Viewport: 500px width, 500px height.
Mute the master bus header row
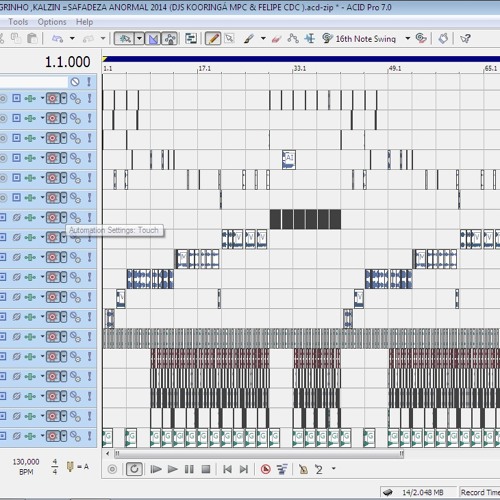75,82
